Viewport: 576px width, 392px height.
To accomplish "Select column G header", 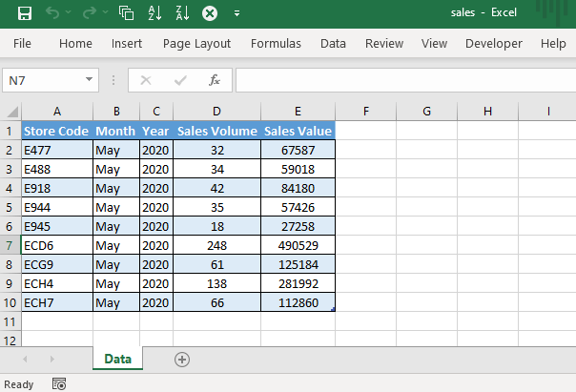I will point(426,111).
